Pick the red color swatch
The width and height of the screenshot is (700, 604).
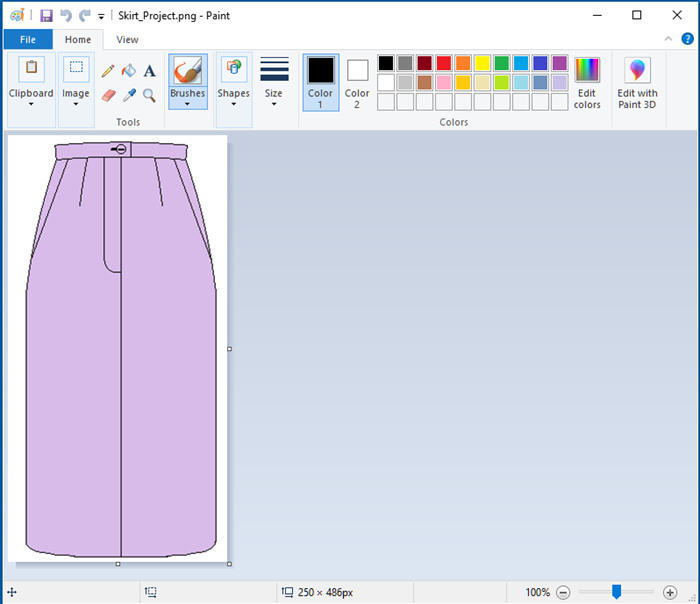point(443,63)
